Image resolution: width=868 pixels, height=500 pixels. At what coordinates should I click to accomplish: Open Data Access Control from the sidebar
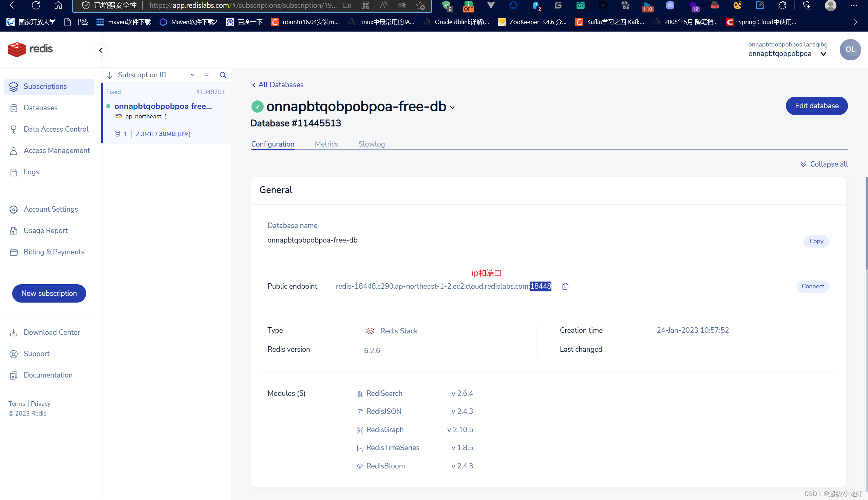[x=56, y=129]
